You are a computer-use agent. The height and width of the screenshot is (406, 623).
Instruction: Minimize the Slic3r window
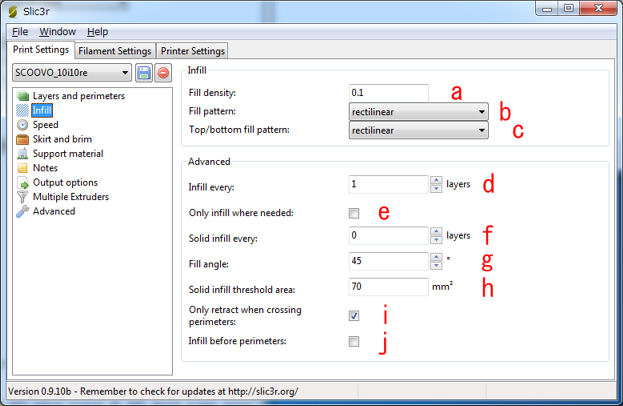pos(547,9)
